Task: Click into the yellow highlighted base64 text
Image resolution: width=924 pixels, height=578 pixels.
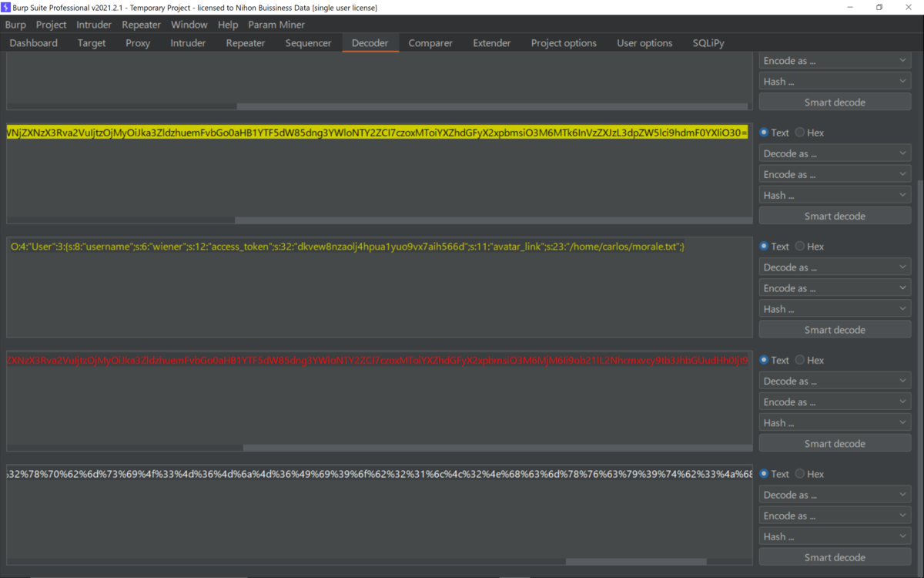Action: click(377, 133)
